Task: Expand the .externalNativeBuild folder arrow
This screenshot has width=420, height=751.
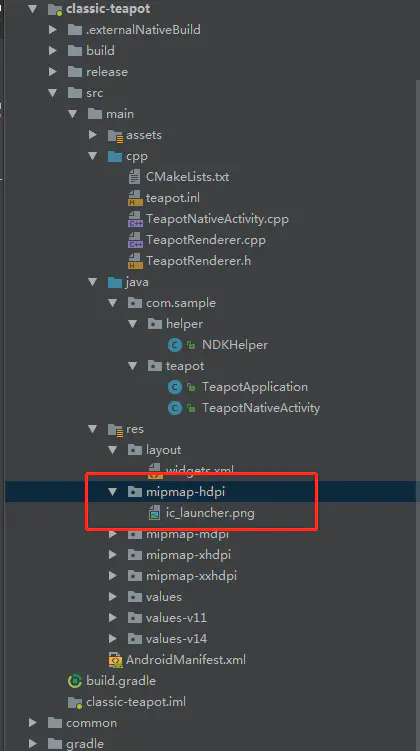Action: [53, 30]
